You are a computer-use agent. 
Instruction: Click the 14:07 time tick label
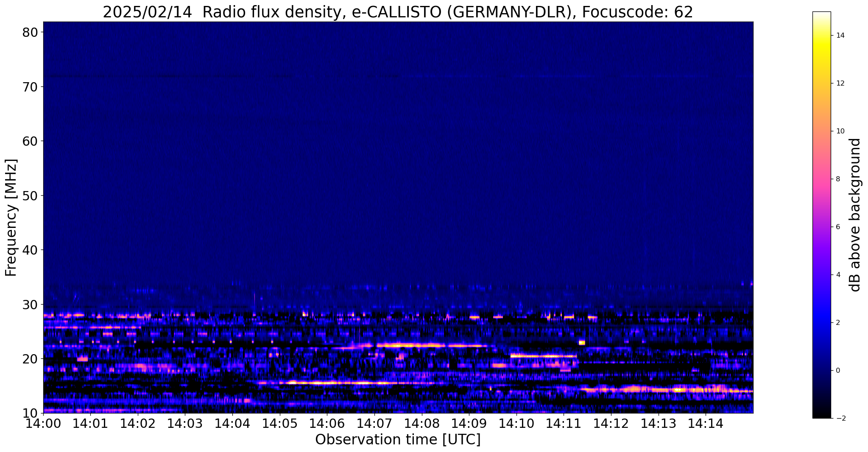[x=374, y=423]
